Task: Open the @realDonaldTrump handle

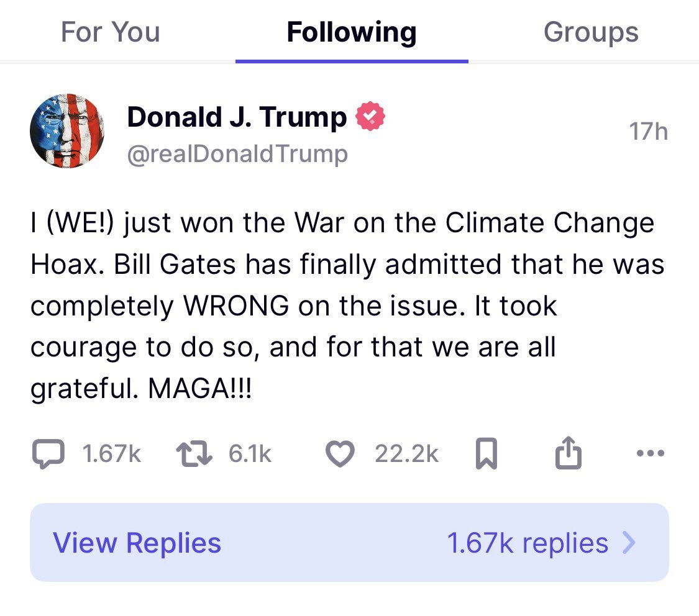Action: 237,153
